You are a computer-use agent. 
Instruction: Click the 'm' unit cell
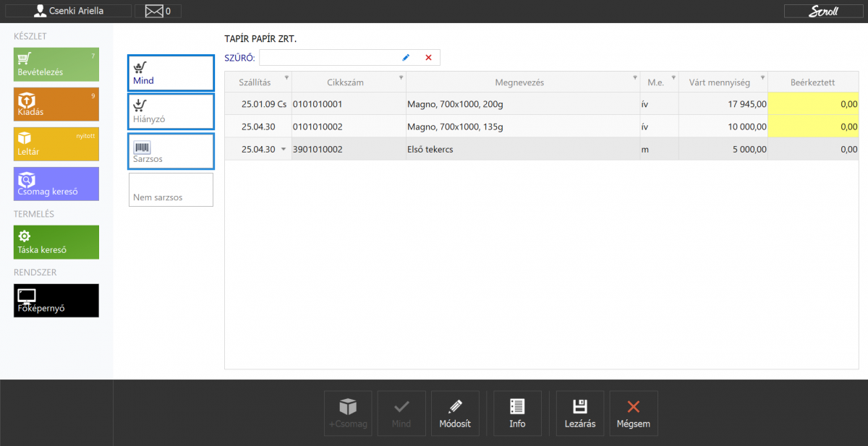click(659, 150)
